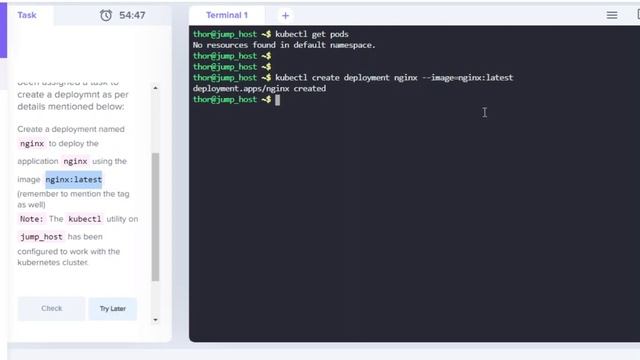Screen dimensions: 640x360
Task: Add a new terminal with plus icon
Action: (x=285, y=16)
